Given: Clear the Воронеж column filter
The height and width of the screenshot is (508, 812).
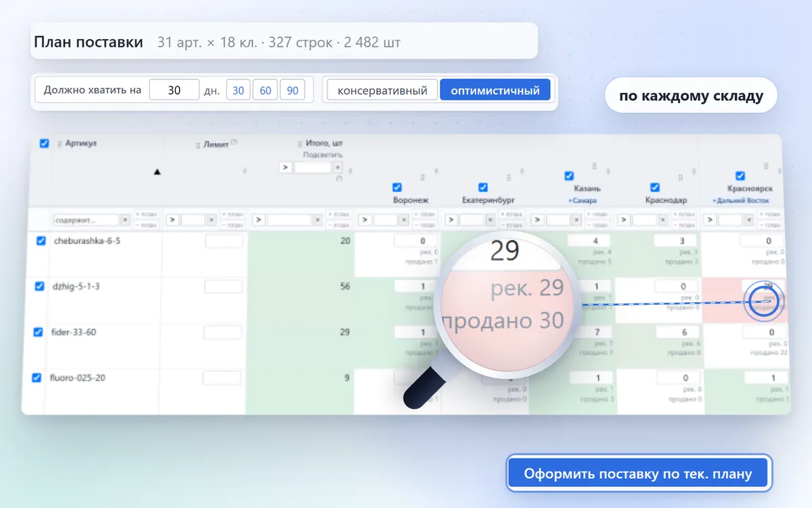Looking at the screenshot, I should [403, 220].
